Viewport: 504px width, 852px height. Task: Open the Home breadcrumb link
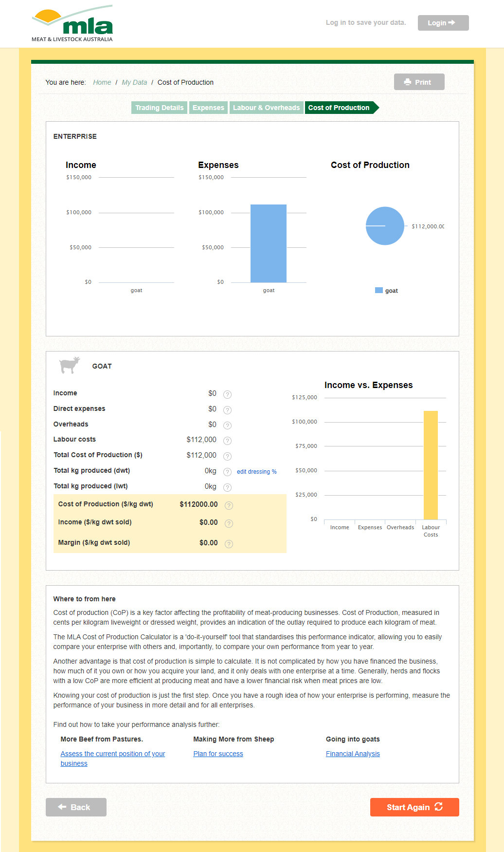point(102,82)
